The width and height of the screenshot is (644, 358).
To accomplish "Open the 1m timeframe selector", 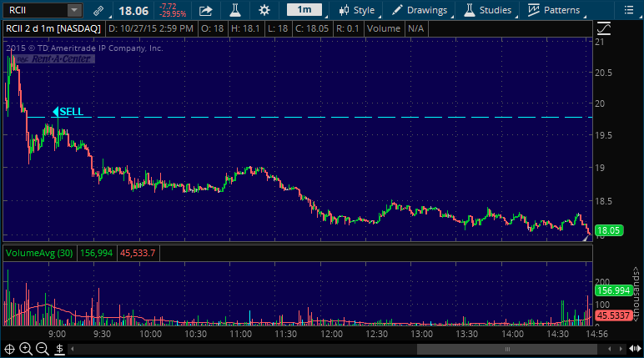I will (304, 11).
